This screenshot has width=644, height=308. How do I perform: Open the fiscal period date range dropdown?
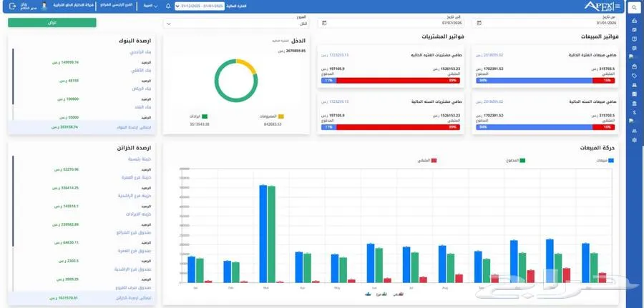[x=200, y=6]
